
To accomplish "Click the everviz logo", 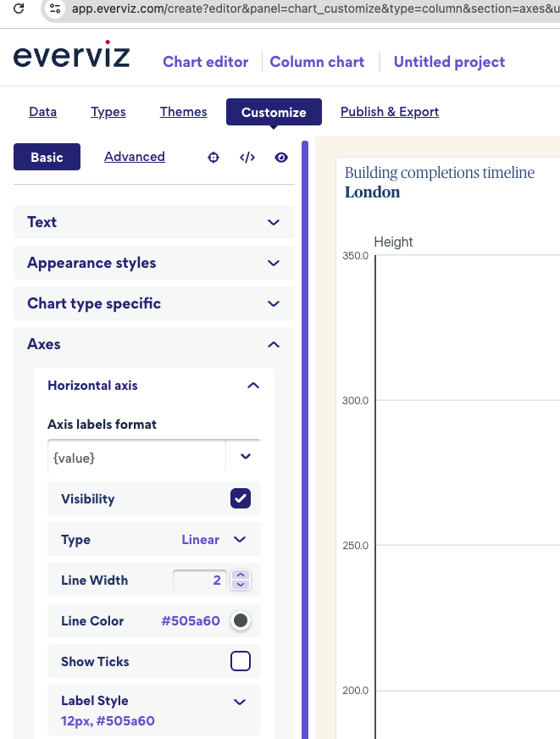I will click(71, 57).
